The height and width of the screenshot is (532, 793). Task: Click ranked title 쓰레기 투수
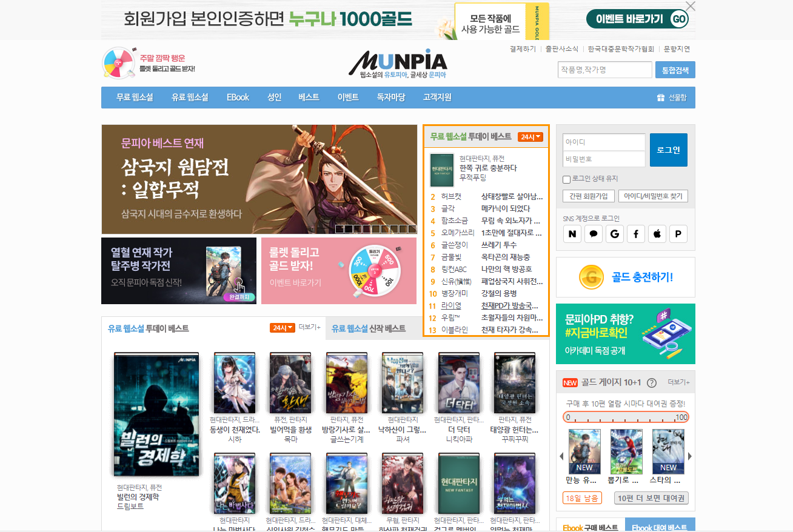click(499, 245)
